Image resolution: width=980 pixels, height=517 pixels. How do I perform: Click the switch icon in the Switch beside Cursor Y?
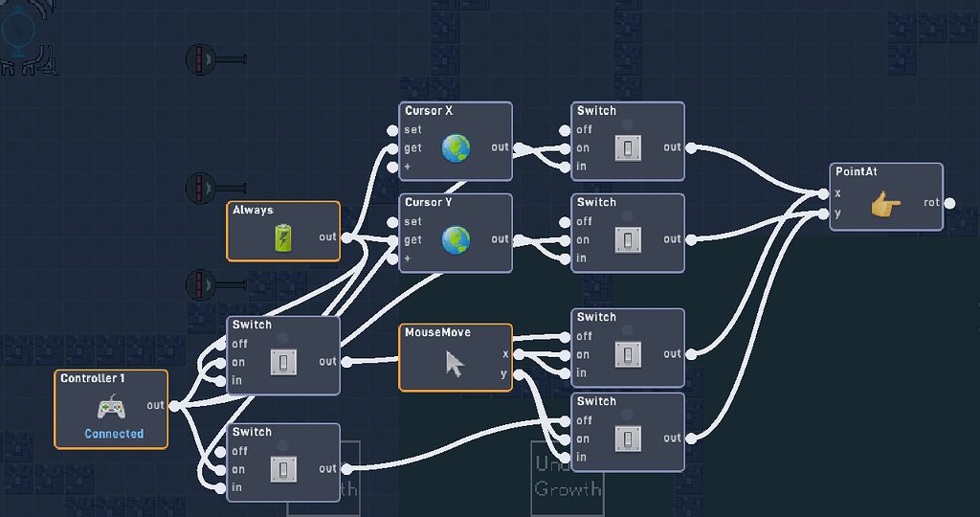pos(628,240)
